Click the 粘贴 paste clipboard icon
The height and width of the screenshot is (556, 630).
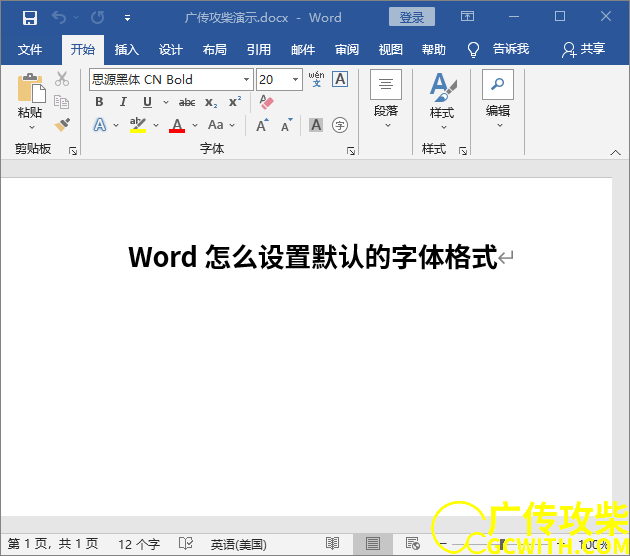coord(31,88)
